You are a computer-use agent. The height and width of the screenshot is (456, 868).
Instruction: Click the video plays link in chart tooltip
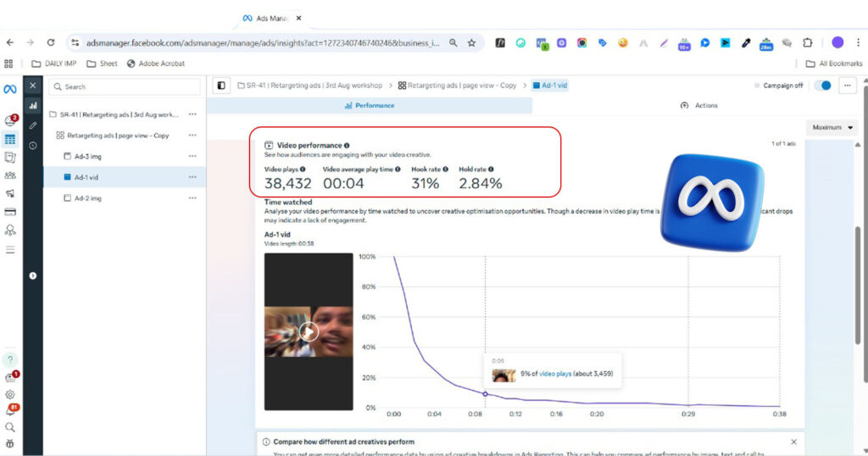(555, 374)
